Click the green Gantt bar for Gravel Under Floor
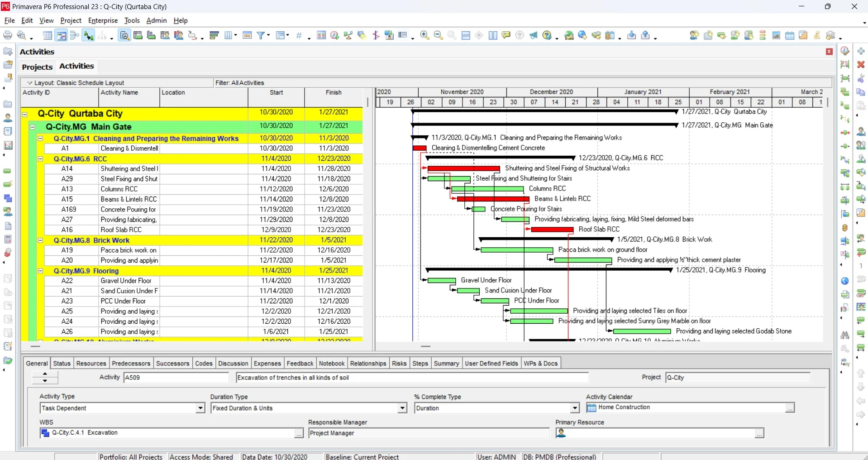The width and height of the screenshot is (868, 460). click(442, 280)
